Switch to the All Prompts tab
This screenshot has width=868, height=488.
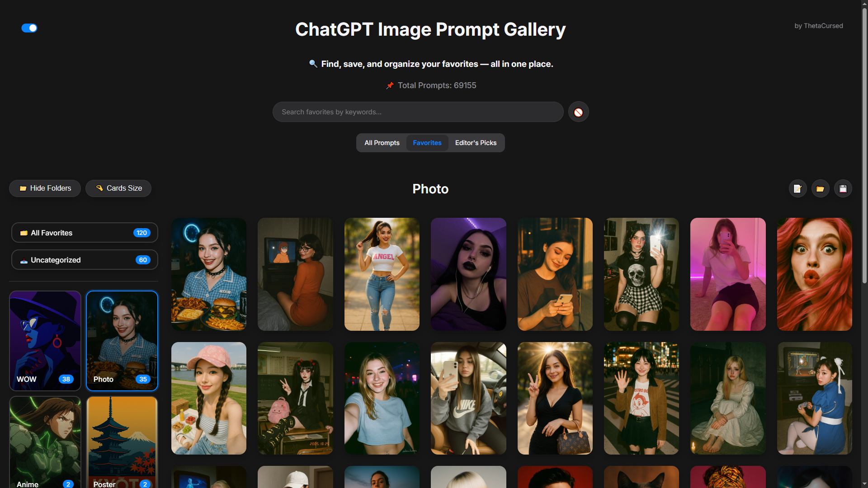pos(382,143)
